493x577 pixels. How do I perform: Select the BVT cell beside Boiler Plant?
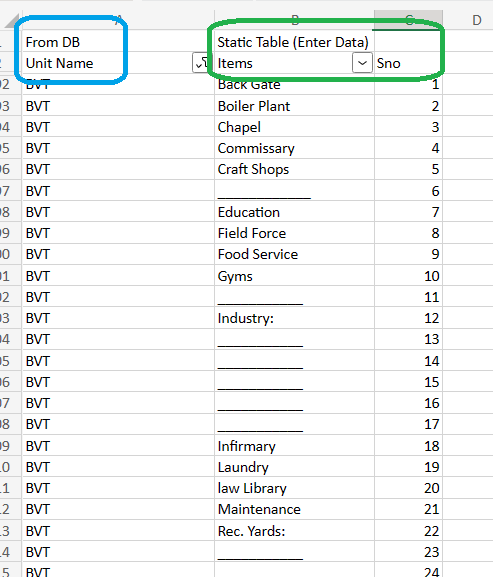click(x=118, y=106)
